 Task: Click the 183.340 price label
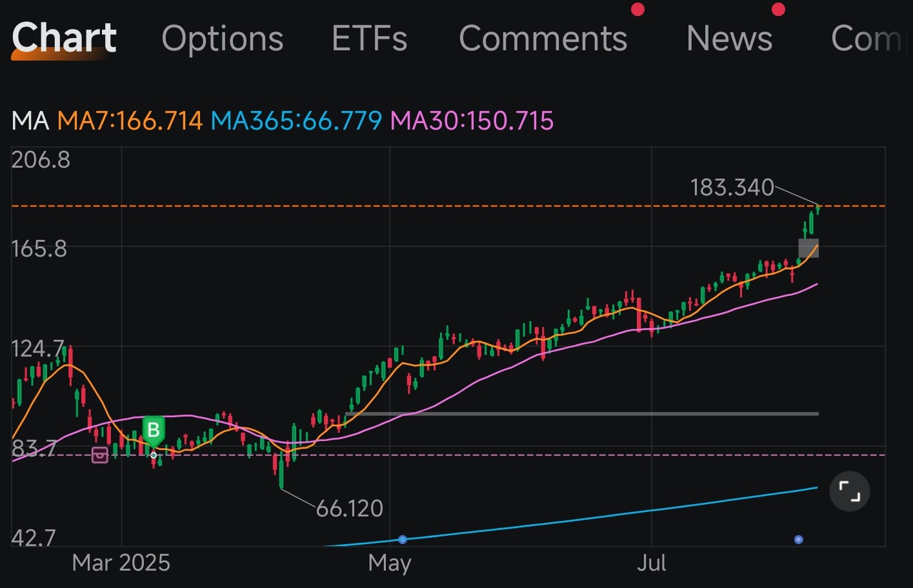point(732,188)
